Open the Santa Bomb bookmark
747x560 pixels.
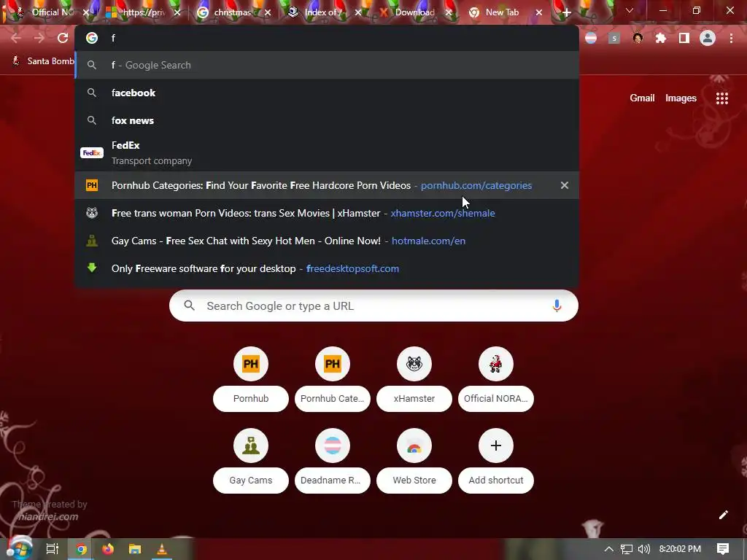click(42, 61)
